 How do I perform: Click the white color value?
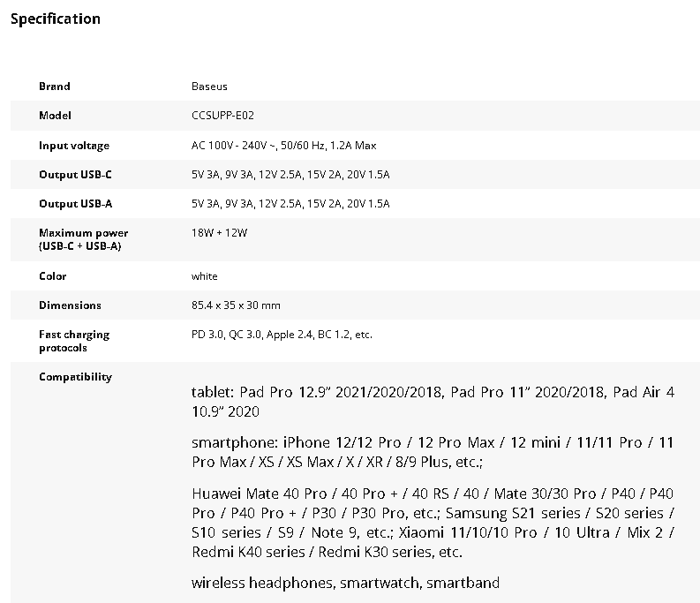click(x=204, y=276)
